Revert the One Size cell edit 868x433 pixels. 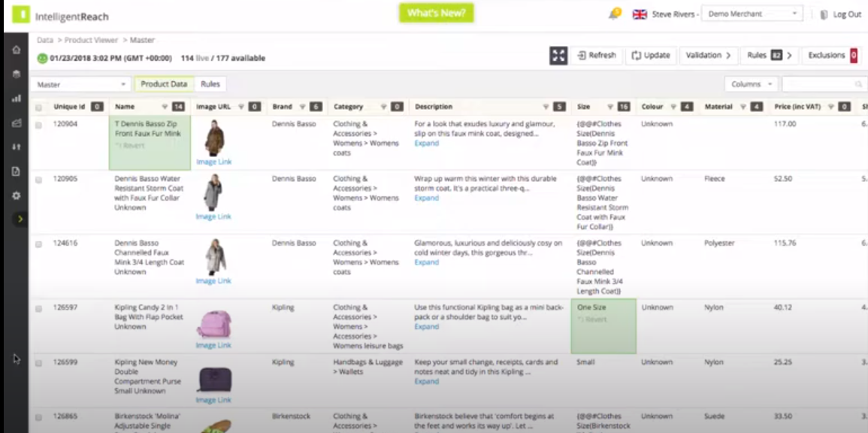point(591,319)
